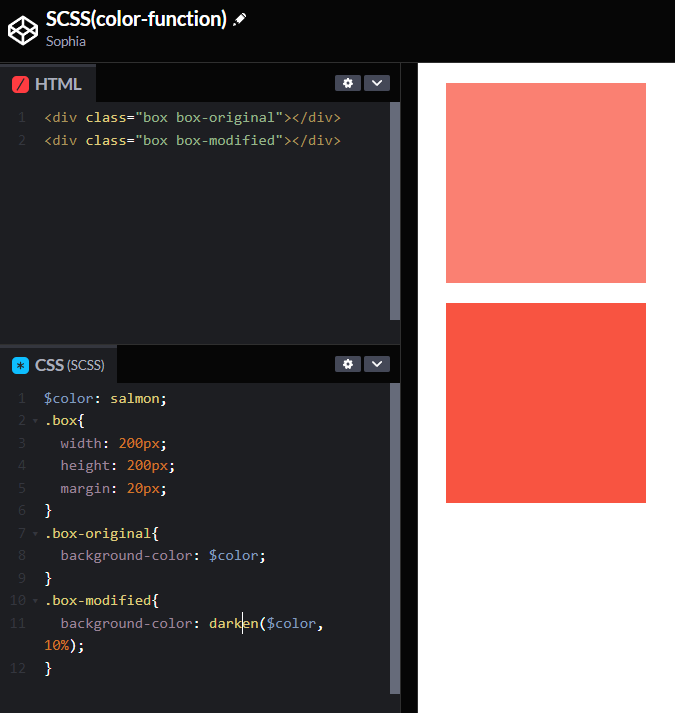Viewport: 675px width, 713px height.
Task: Click the 10% value in darken call
Action: click(57, 646)
